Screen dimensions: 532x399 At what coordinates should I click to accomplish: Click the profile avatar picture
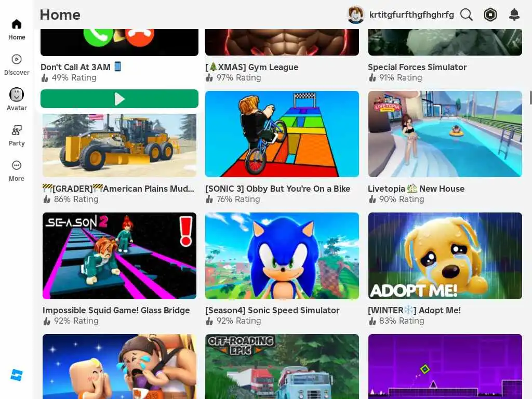(x=355, y=15)
